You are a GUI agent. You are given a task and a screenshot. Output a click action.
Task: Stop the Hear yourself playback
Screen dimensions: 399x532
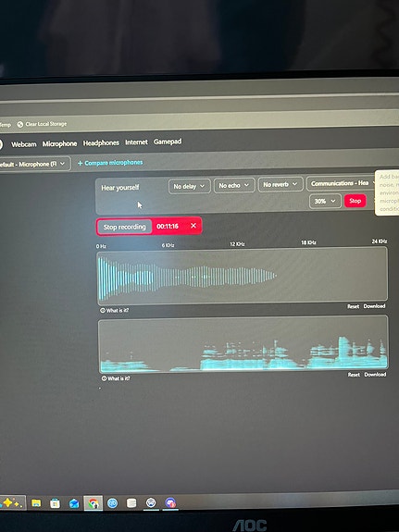click(355, 201)
